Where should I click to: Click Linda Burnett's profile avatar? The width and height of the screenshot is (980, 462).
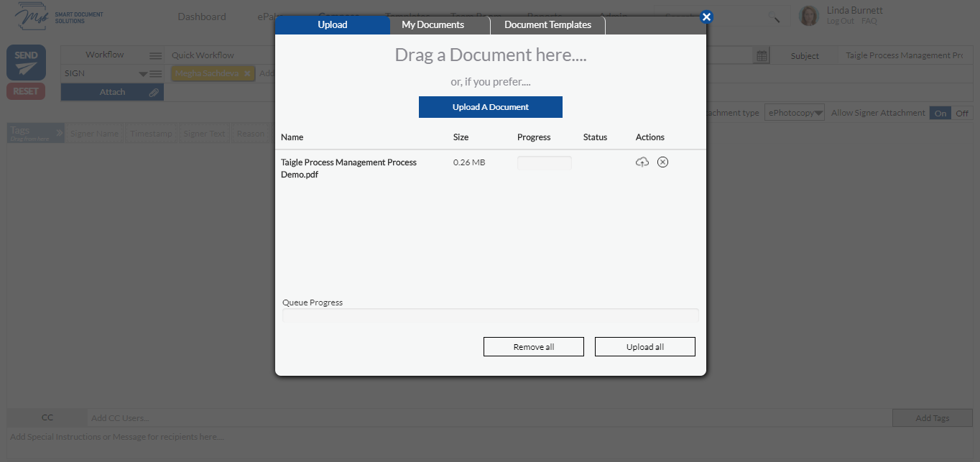coord(809,15)
